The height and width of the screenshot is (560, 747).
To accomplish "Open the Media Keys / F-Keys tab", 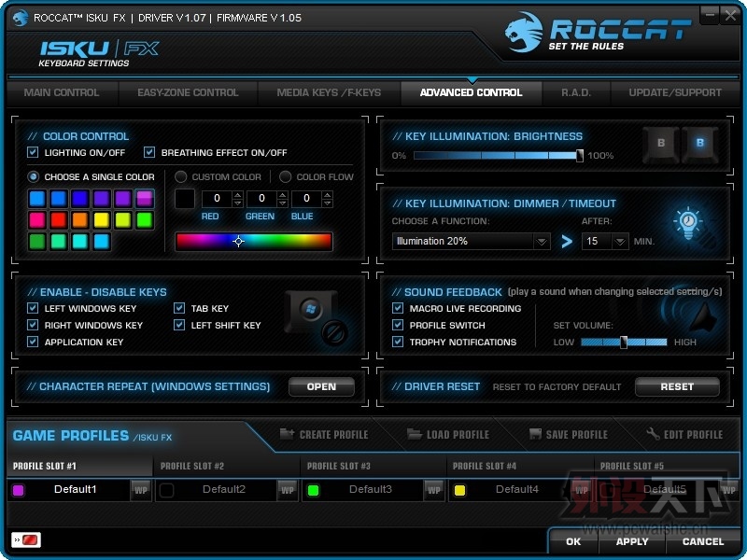I will (x=330, y=92).
